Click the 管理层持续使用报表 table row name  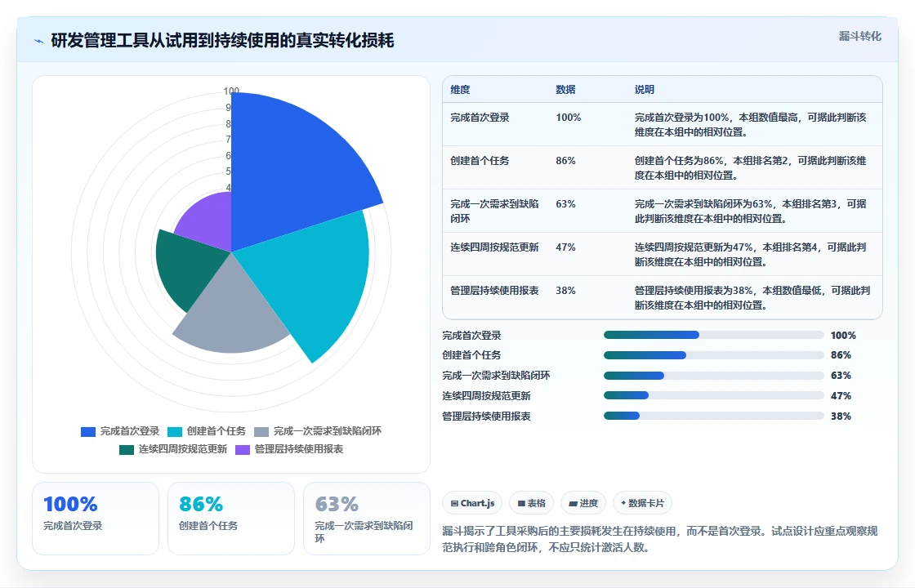point(494,291)
